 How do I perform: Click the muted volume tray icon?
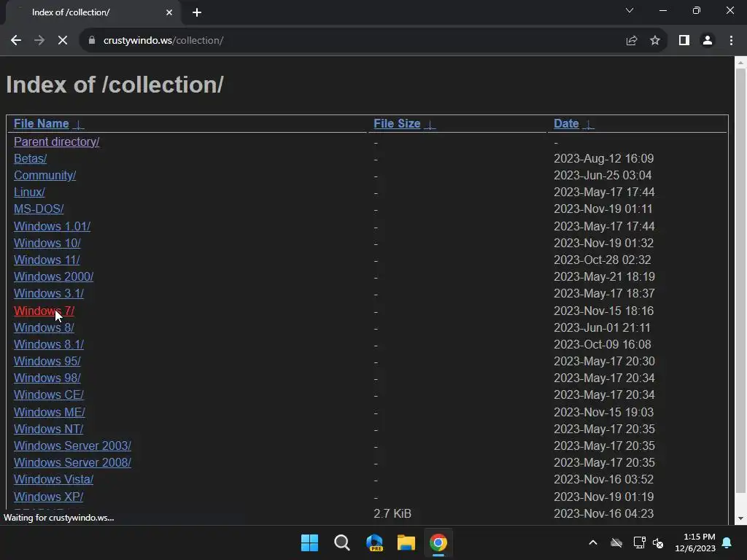659,542
